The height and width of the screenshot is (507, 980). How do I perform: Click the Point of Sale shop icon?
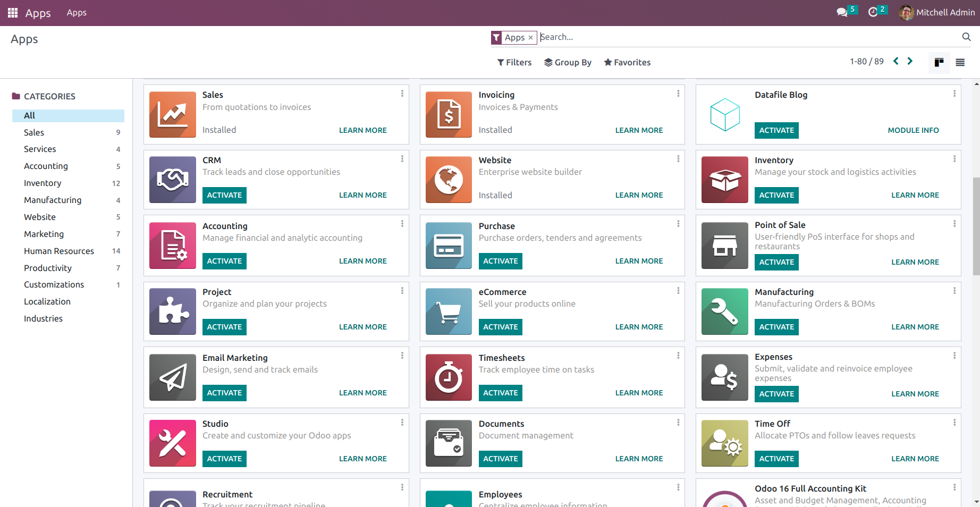click(725, 246)
